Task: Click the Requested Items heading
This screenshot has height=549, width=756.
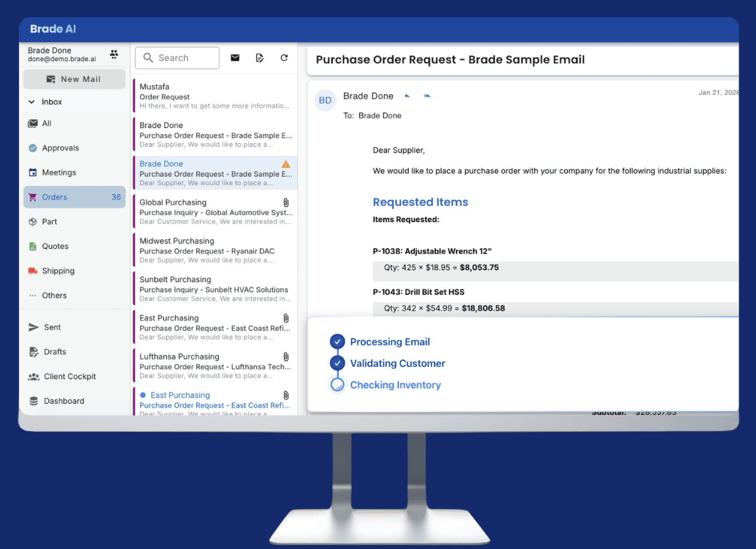Action: [x=420, y=202]
